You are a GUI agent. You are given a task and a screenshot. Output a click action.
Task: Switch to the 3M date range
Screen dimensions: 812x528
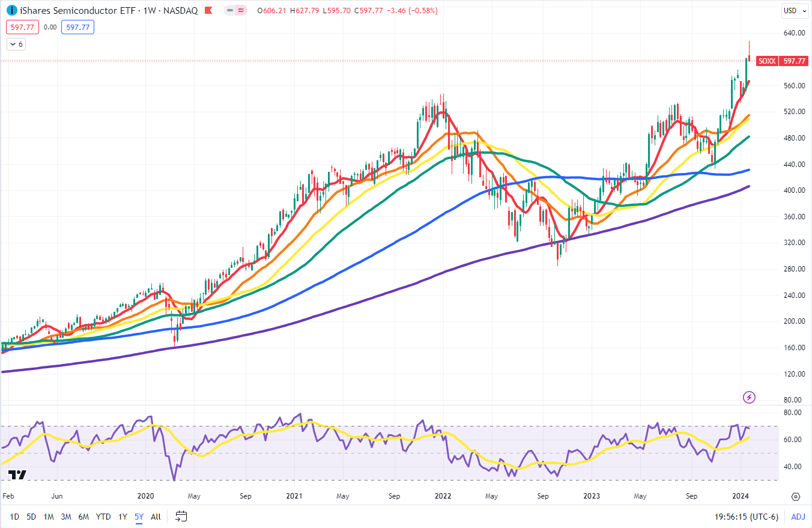pos(66,517)
